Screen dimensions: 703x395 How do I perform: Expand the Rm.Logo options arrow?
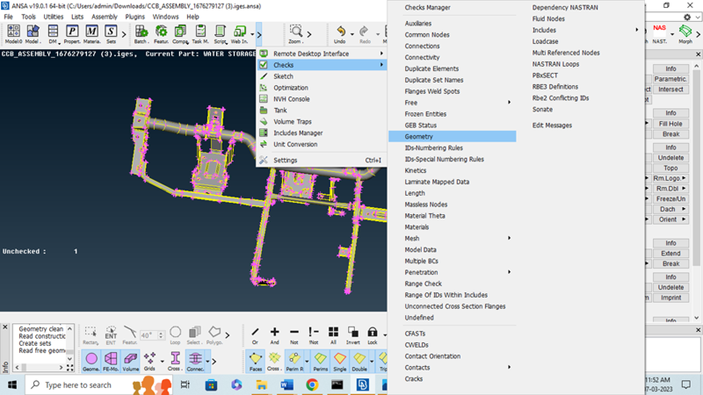point(684,178)
